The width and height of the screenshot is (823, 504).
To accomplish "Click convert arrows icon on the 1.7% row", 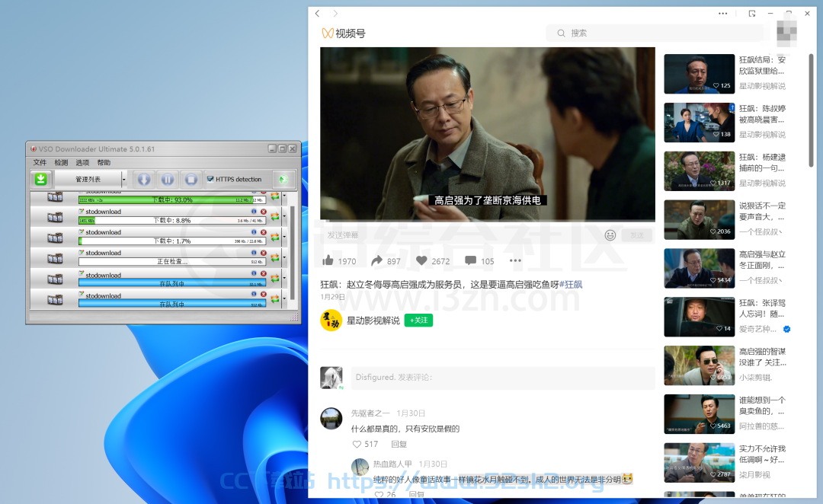I will (275, 237).
